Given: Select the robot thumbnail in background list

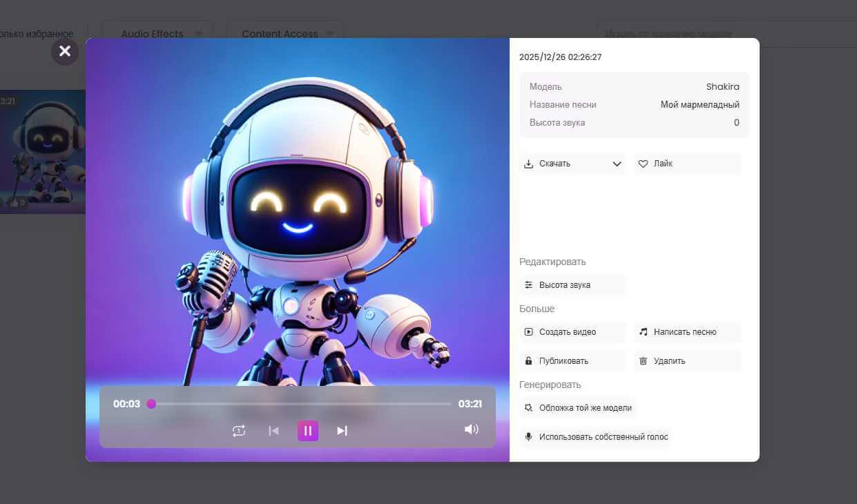Looking at the screenshot, I should [41, 152].
